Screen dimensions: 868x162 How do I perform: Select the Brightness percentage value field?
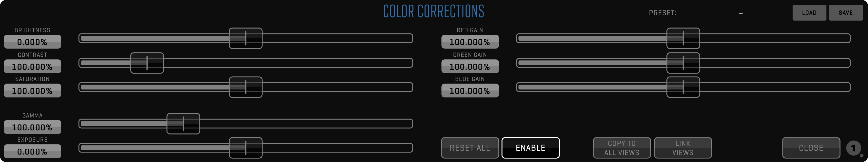pos(32,42)
